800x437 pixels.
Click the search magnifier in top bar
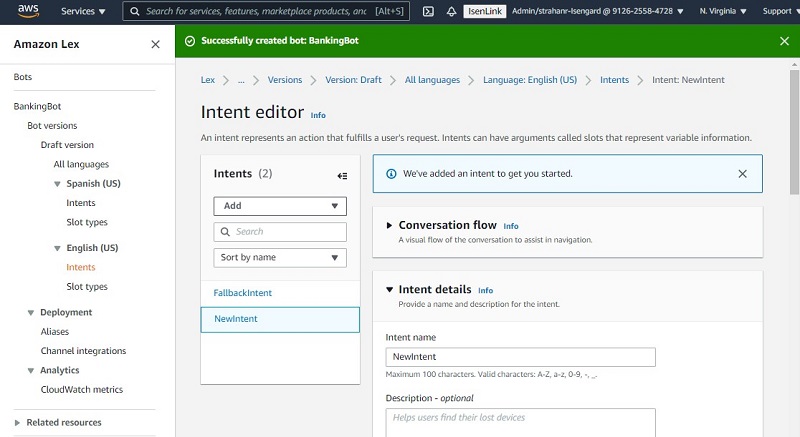click(134, 11)
